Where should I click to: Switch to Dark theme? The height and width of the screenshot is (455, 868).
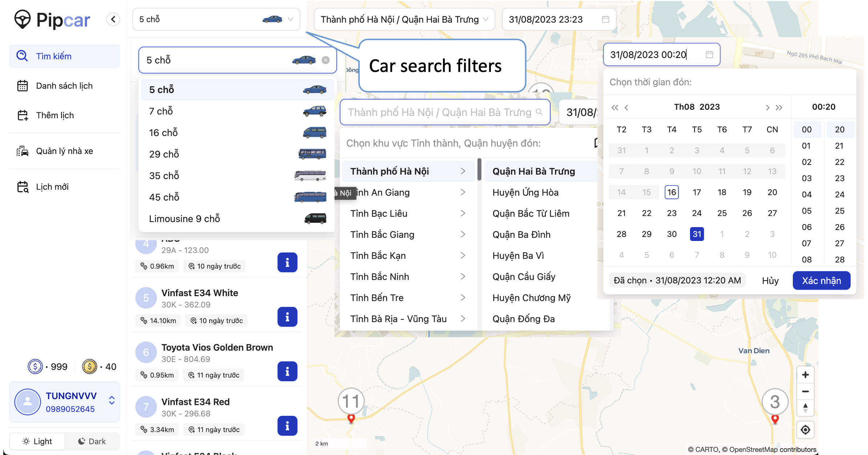pos(92,441)
